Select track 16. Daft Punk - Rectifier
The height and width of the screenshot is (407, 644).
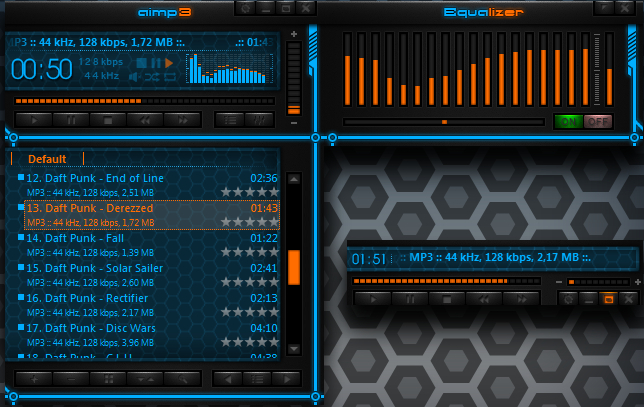coord(152,305)
